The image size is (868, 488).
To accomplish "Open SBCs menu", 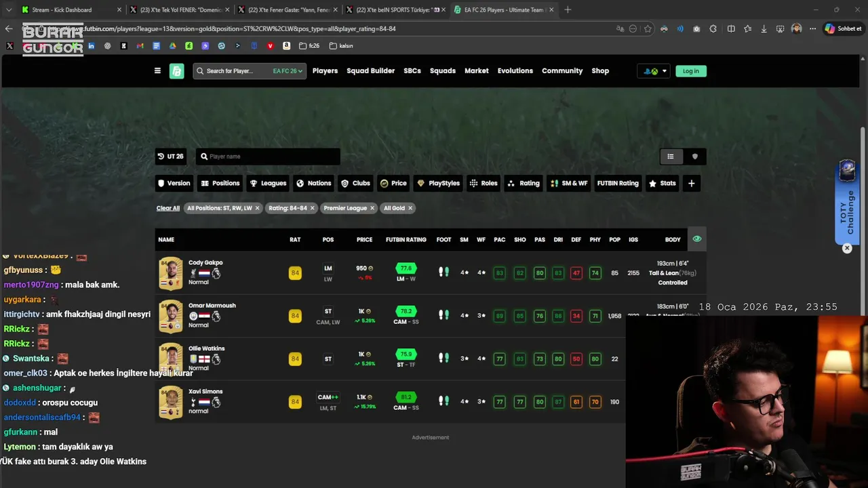I will pos(412,70).
